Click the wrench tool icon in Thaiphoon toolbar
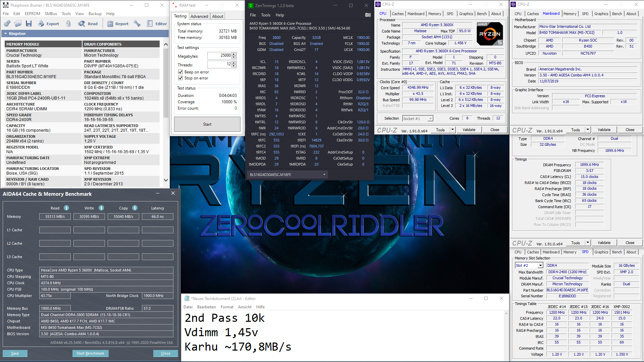 tap(137, 23)
